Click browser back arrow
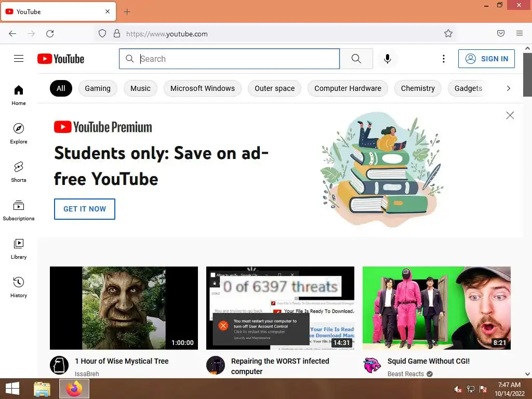532x399 pixels. point(12,34)
